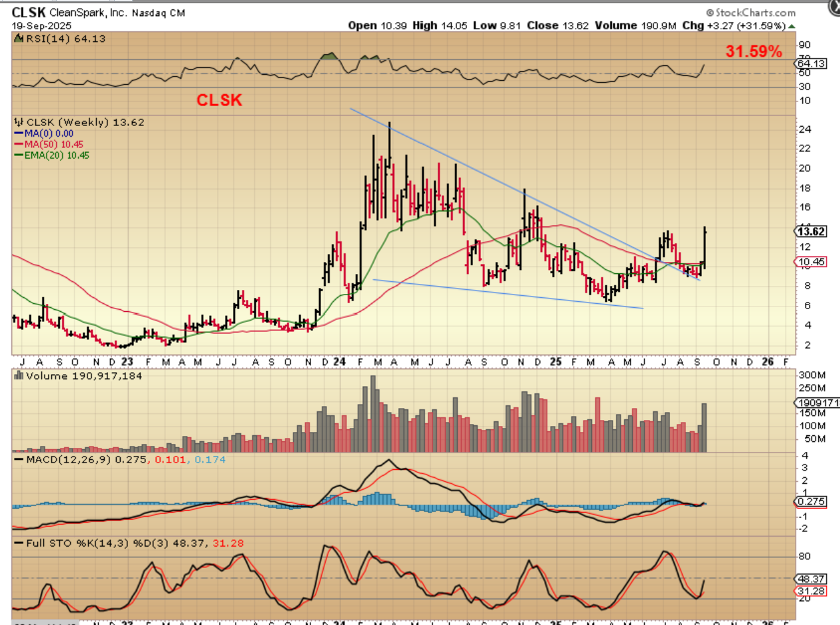Click the green up-triangle beside Chg
Screen dimensions: 840x625
pyautogui.click(x=790, y=25)
